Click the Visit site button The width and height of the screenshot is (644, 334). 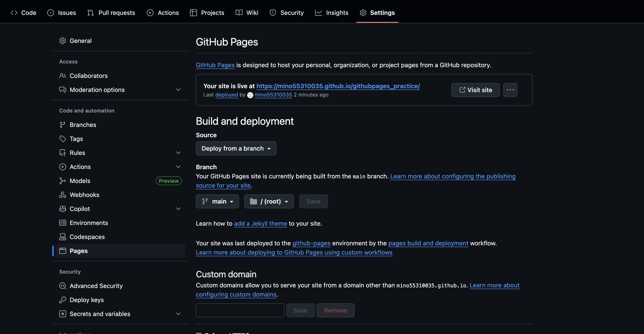pyautogui.click(x=475, y=90)
